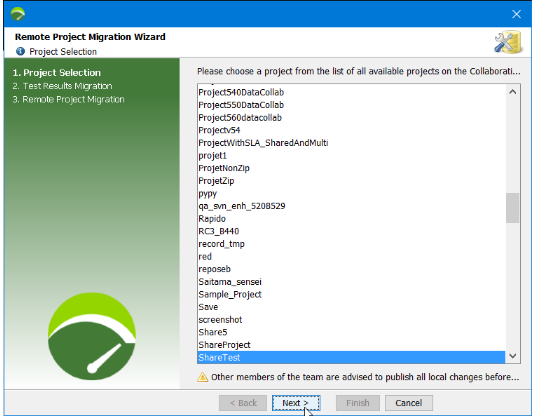Select the ShareProject list item
This screenshot has width=535, height=419.
pyautogui.click(x=351, y=345)
